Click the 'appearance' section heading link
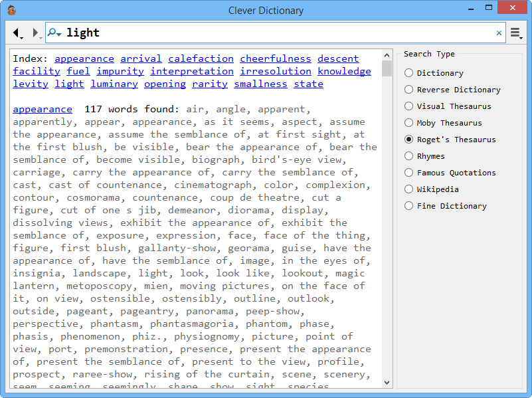532x398 pixels. click(x=43, y=109)
